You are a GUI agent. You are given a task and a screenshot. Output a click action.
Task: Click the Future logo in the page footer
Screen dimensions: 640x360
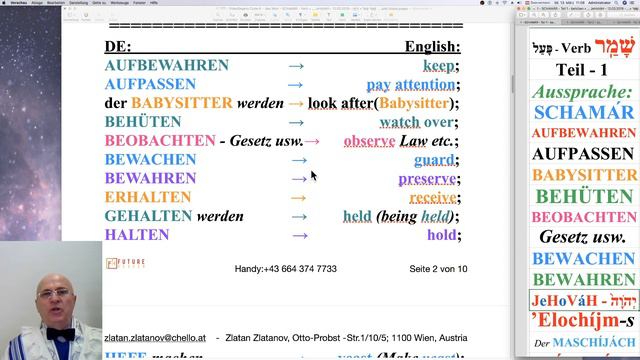click(125, 263)
